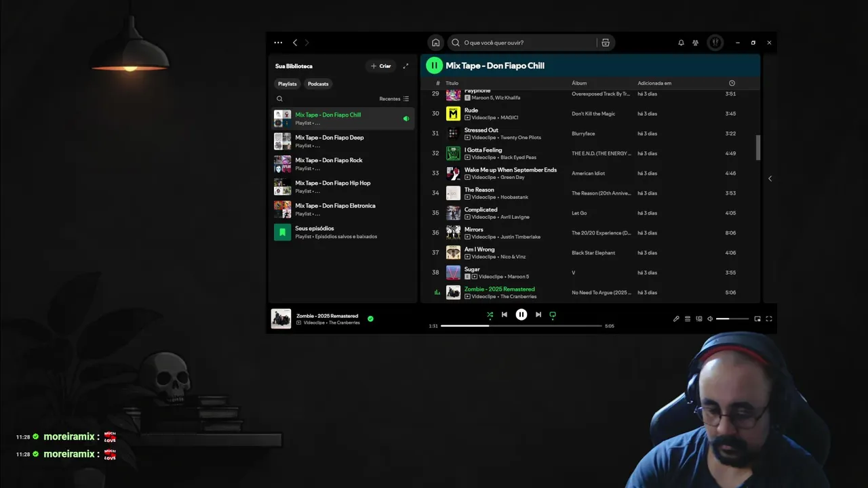Screen dimensions: 868x488
Task: Click the Mirrors album art thumbnail
Action: pyautogui.click(x=453, y=233)
